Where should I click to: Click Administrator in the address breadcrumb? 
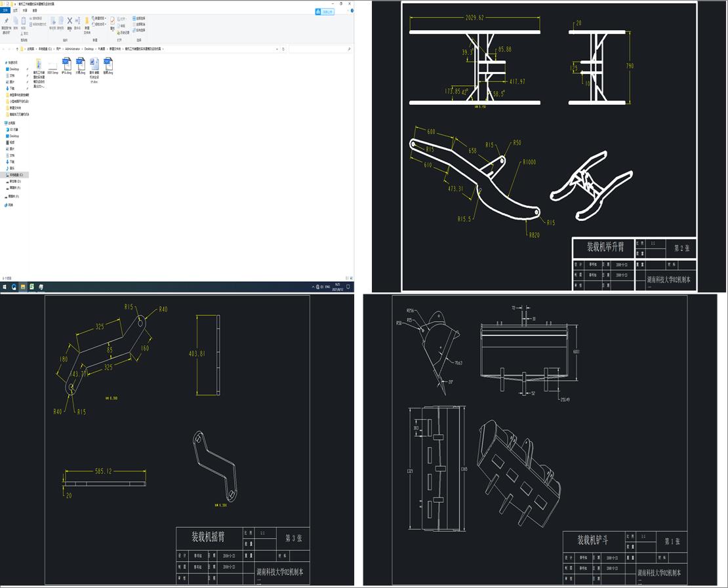72,49
